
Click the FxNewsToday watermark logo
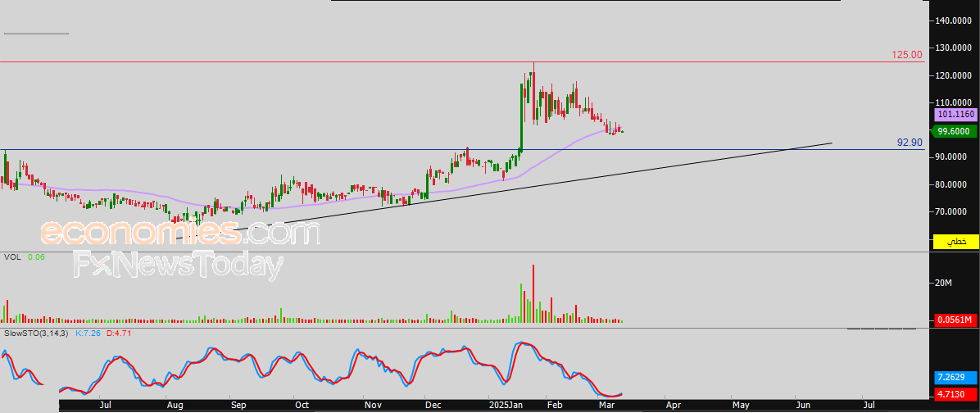pyautogui.click(x=179, y=265)
